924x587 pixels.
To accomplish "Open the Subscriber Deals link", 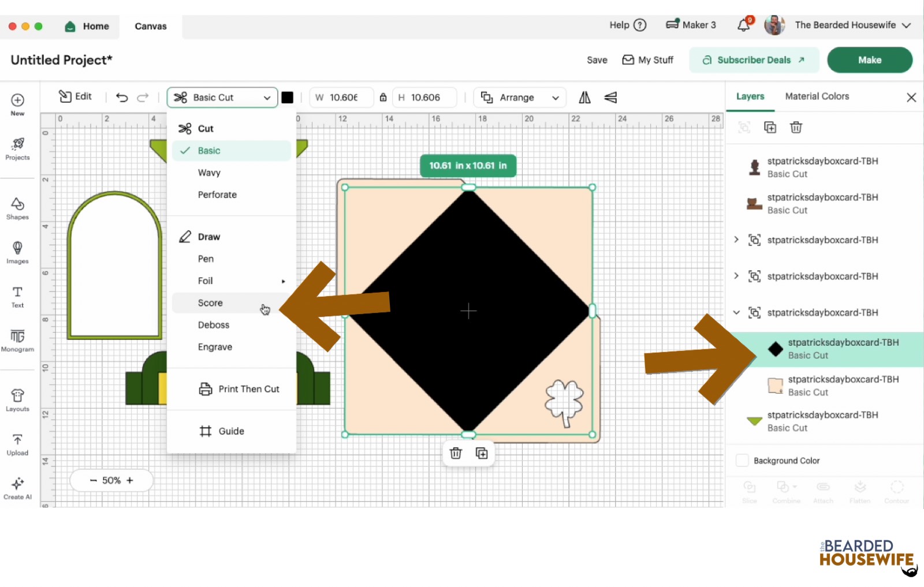I will (x=754, y=60).
